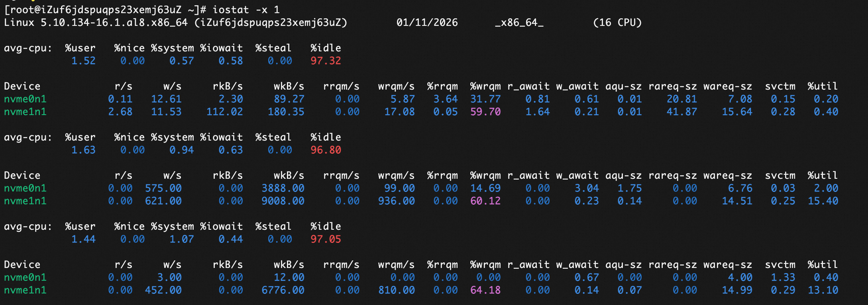Image resolution: width=868 pixels, height=305 pixels.
Task: Click the wrqm/s value 936.00
Action: (x=396, y=201)
